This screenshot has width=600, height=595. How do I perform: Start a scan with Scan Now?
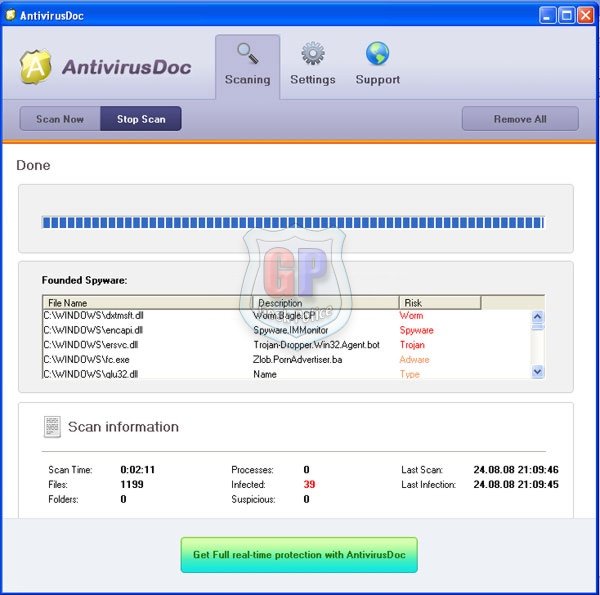60,119
